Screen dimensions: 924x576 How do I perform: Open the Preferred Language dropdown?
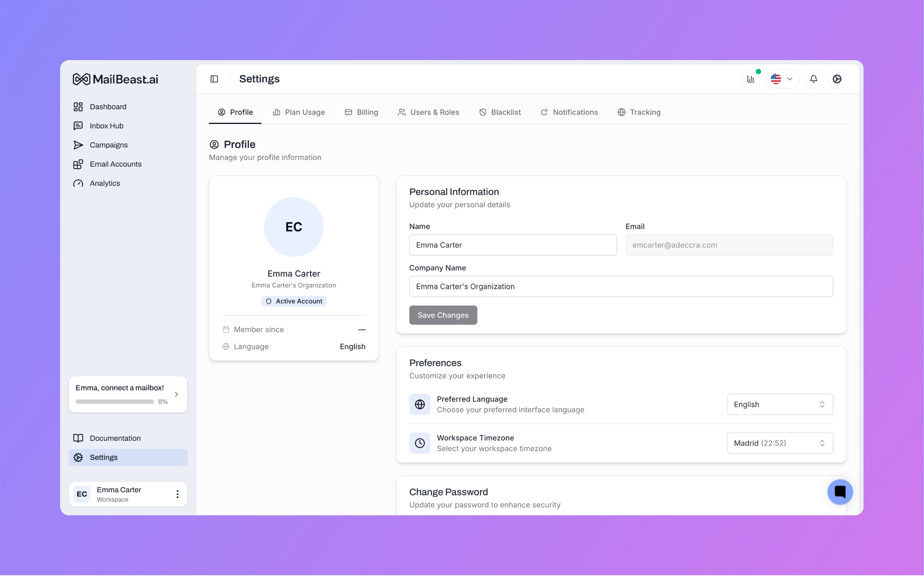point(779,404)
